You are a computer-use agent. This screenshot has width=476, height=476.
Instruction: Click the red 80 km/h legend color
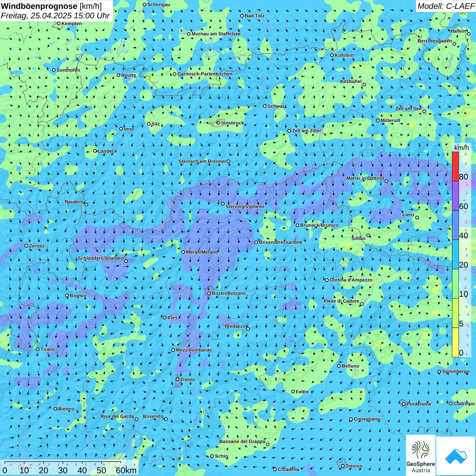point(455,166)
